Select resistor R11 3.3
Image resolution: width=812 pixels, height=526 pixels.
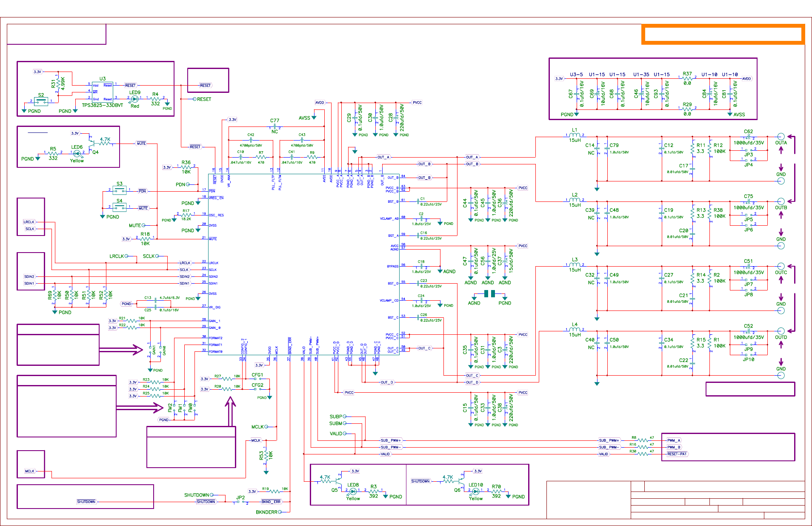[x=692, y=149]
